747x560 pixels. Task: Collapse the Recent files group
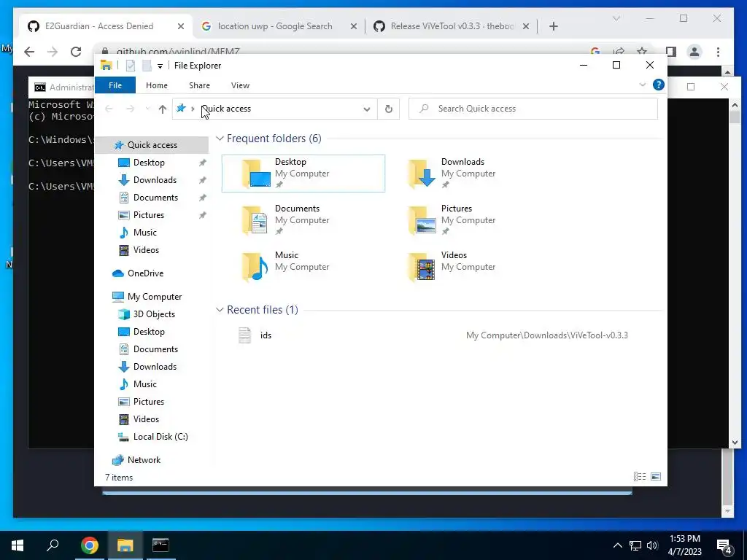[x=220, y=310]
